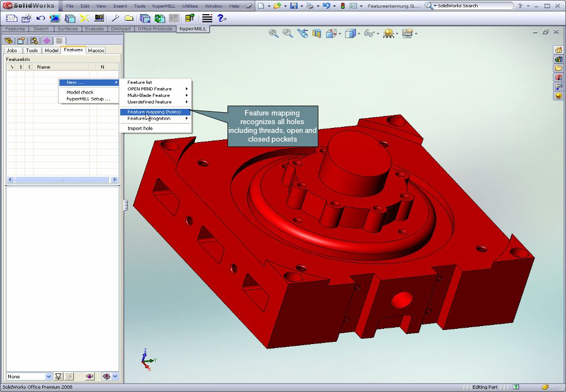Screen dimensions: 566x392
Task: Expand SolidWorks Search options dropdown
Action: point(435,6)
